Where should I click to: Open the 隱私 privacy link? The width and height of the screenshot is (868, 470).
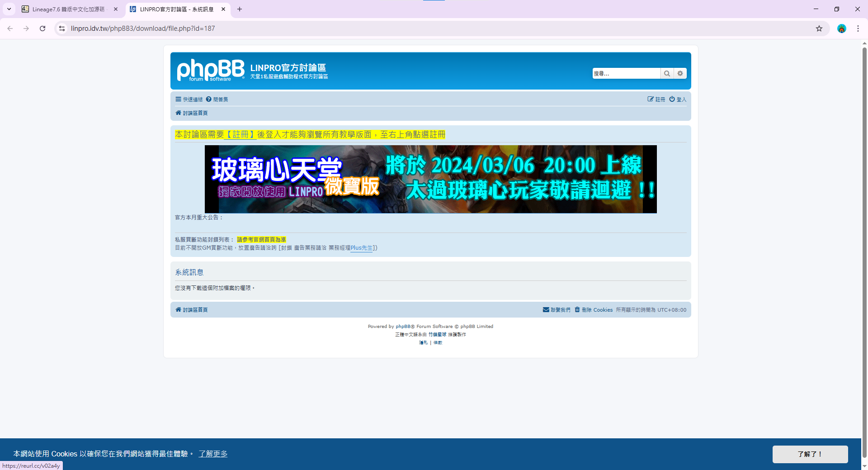[x=423, y=343]
